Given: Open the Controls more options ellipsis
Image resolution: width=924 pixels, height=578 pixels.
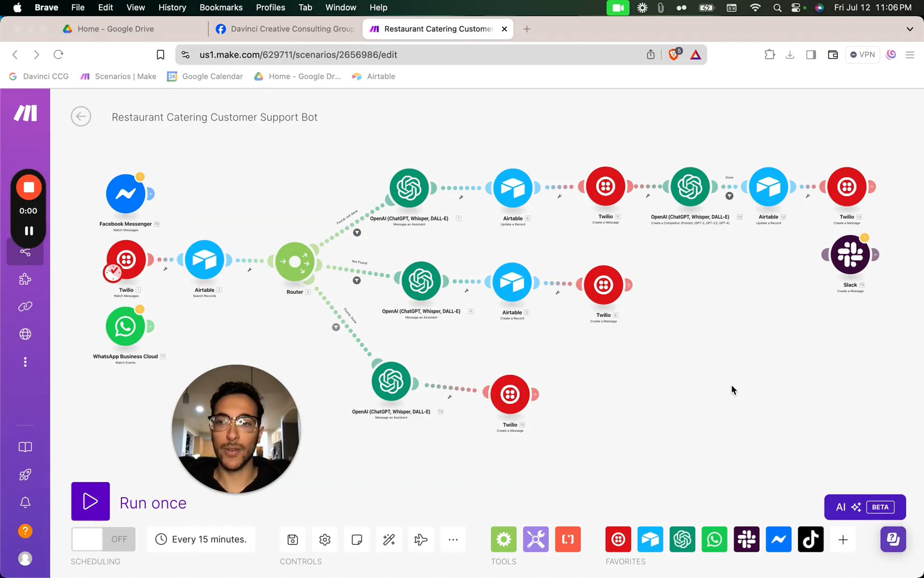Looking at the screenshot, I should tap(453, 539).
